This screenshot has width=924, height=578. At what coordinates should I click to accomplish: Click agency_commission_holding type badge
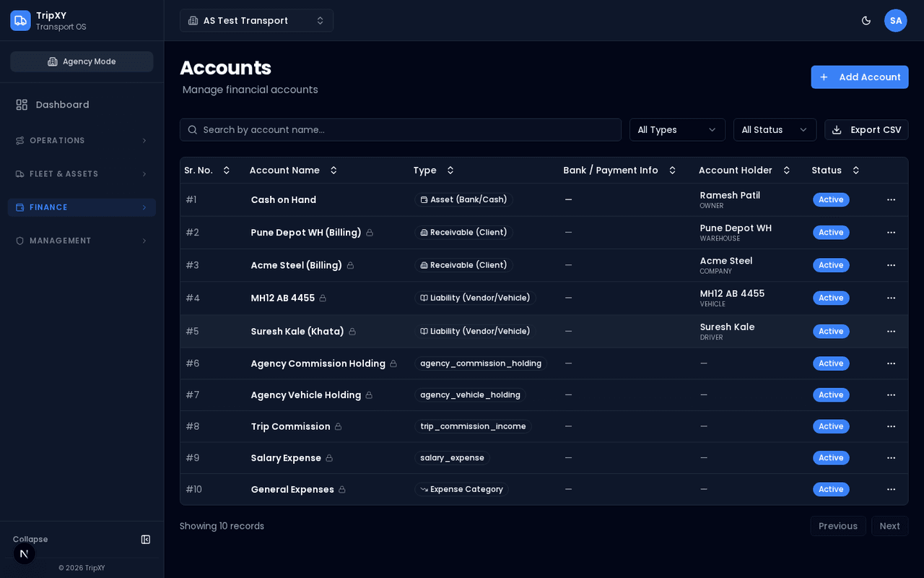point(481,363)
